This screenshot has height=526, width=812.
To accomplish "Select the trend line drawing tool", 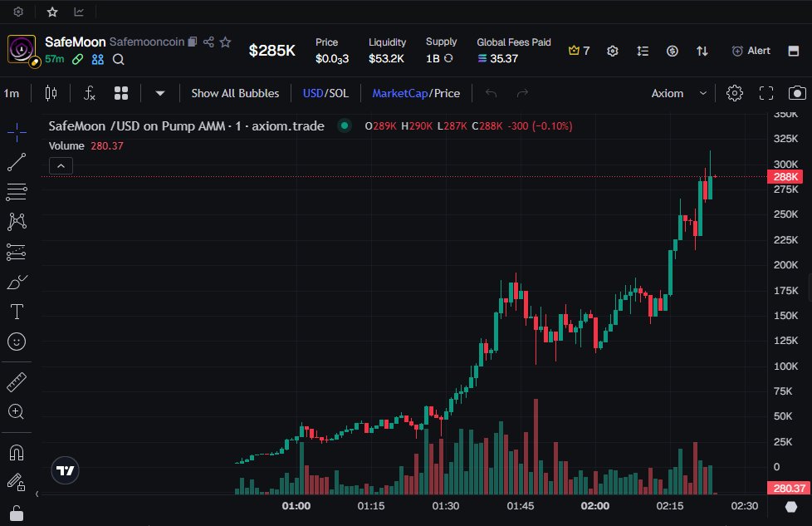I will [17, 162].
